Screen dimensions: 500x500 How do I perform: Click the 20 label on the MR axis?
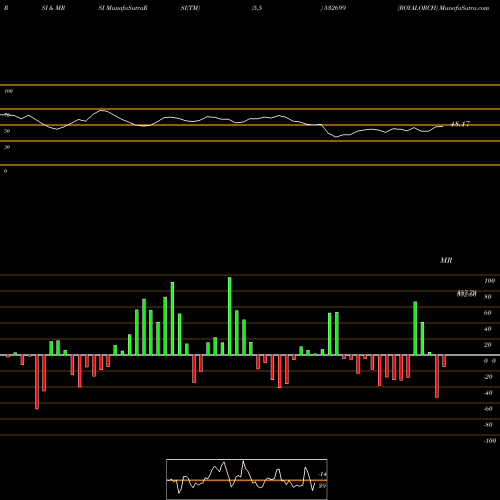(x=488, y=345)
